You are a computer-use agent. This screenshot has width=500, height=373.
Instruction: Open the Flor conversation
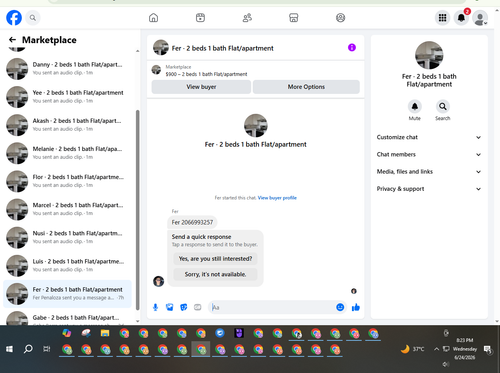[x=67, y=181]
